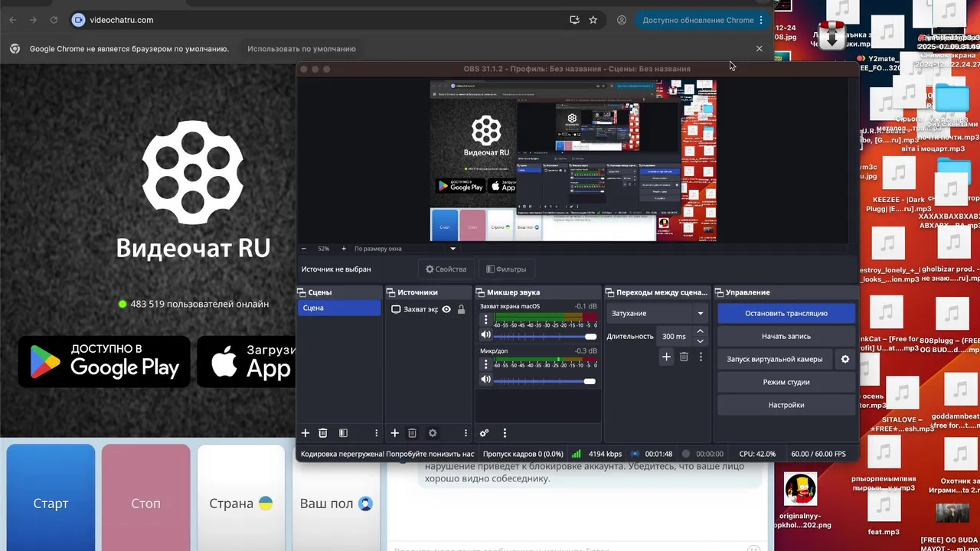Click the Google Play store badge
Screen dimensions: 980x551
[103, 361]
